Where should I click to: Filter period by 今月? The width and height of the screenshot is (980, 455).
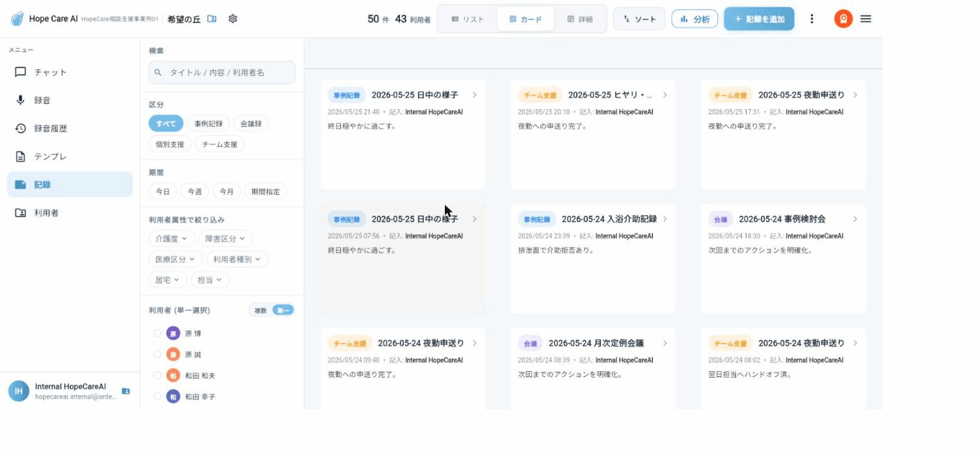point(226,192)
